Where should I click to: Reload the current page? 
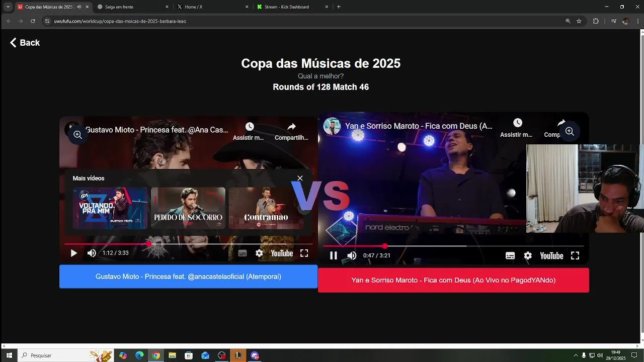coord(33,21)
